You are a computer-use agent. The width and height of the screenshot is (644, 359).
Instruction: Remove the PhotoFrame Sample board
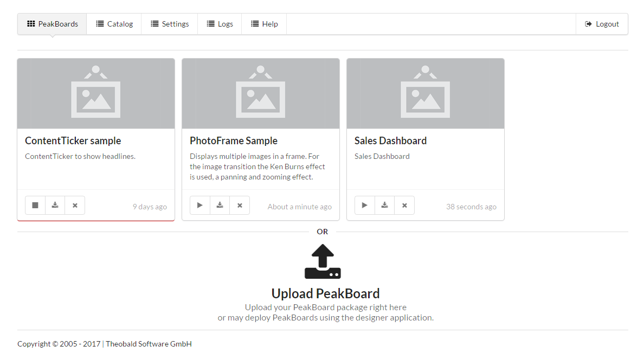tap(240, 206)
